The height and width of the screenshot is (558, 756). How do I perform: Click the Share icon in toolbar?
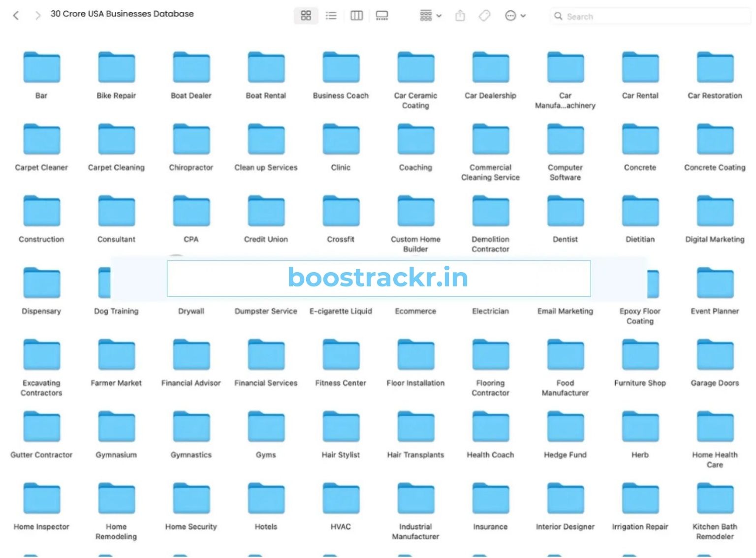click(x=460, y=16)
